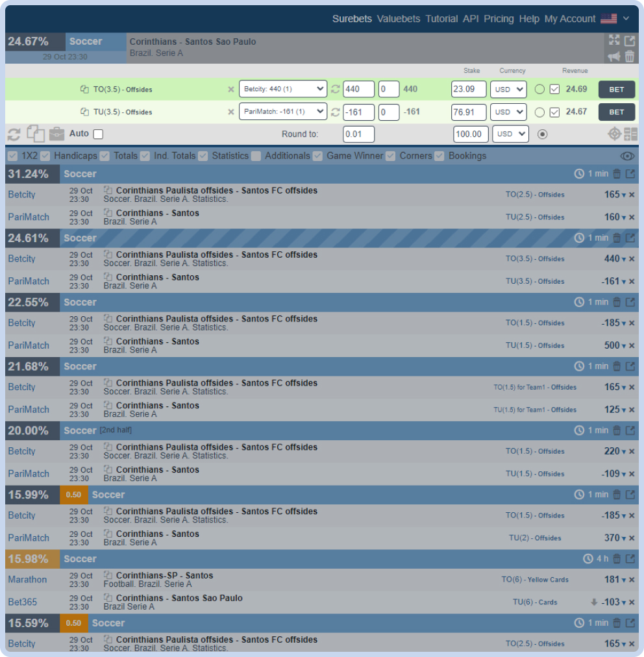Image resolution: width=644 pixels, height=657 pixels.
Task: Click the Round to input field
Action: click(358, 134)
